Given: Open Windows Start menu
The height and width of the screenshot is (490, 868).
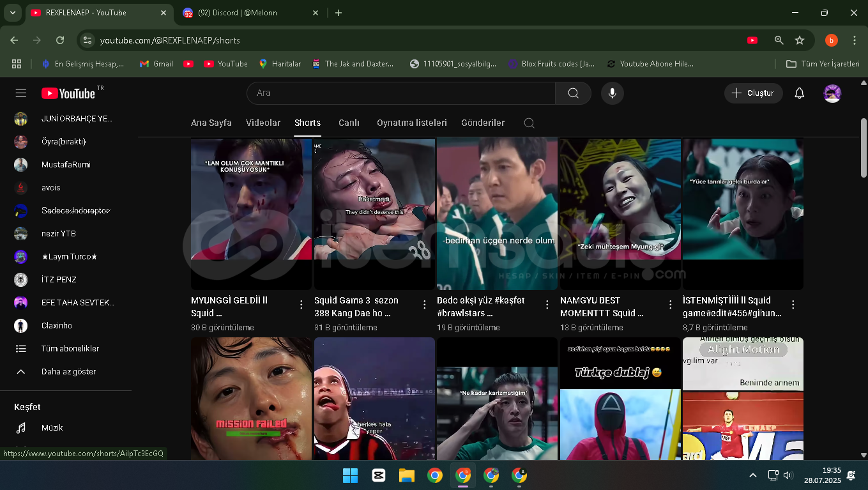Looking at the screenshot, I should (350, 475).
